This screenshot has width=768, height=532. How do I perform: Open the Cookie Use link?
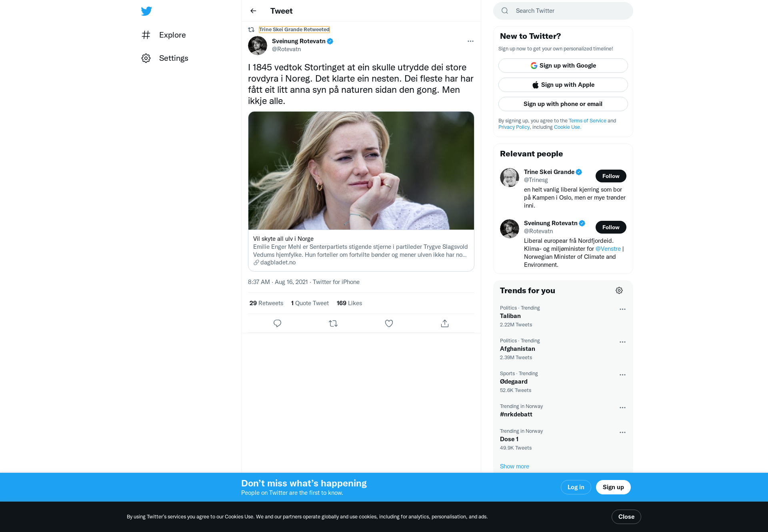[567, 127]
